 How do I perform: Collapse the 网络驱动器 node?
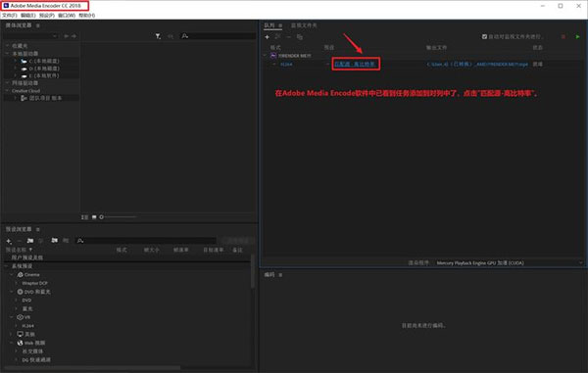7,83
